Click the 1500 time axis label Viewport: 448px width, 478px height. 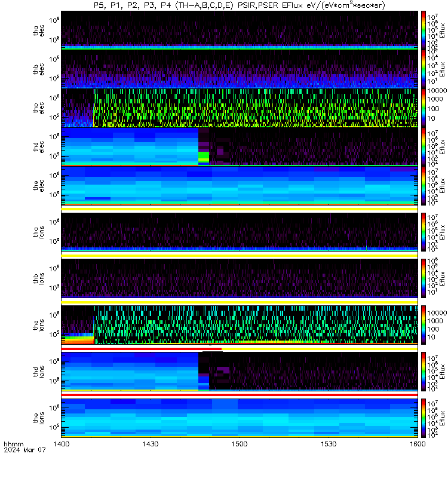tap(240, 444)
